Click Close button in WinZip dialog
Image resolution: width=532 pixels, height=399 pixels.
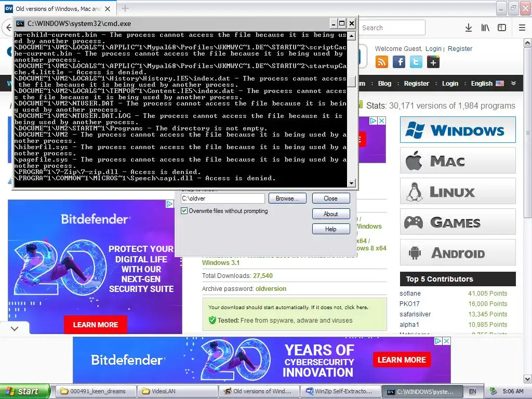(x=331, y=198)
